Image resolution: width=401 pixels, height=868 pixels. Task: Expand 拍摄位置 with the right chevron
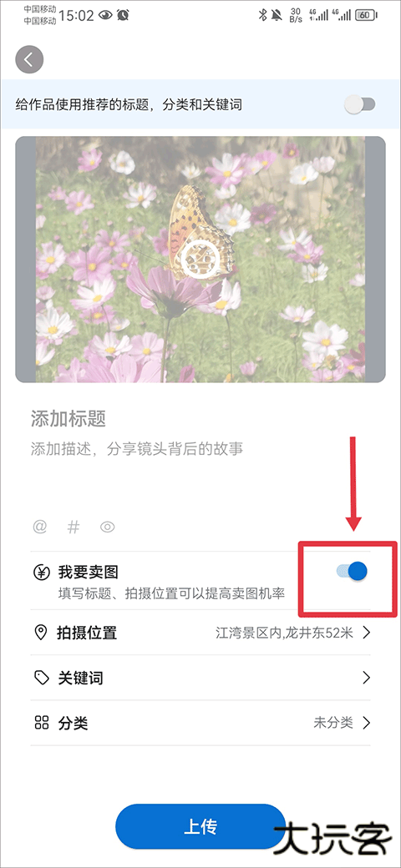tap(366, 633)
